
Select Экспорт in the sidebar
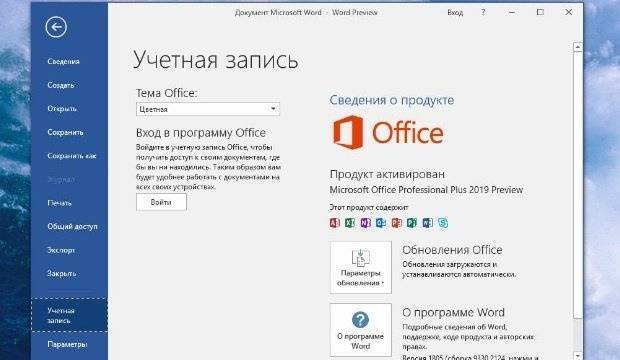(x=61, y=250)
